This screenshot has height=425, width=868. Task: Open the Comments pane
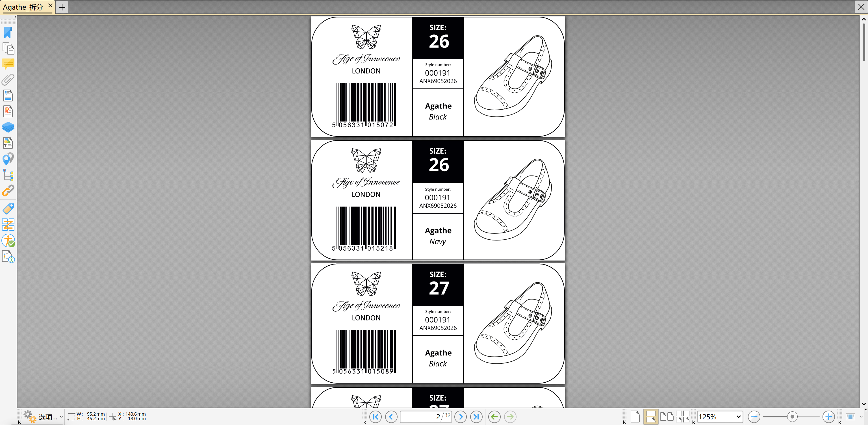click(8, 64)
